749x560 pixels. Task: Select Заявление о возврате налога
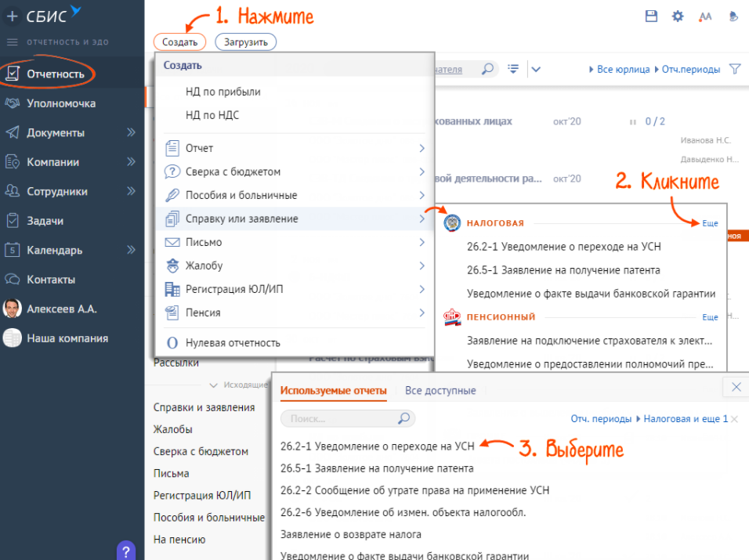[x=351, y=534]
